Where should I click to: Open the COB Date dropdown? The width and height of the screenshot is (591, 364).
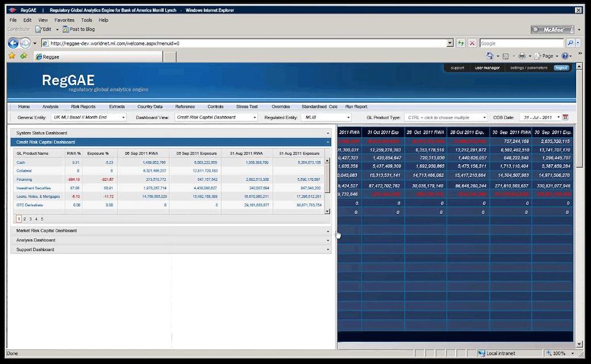(541, 117)
